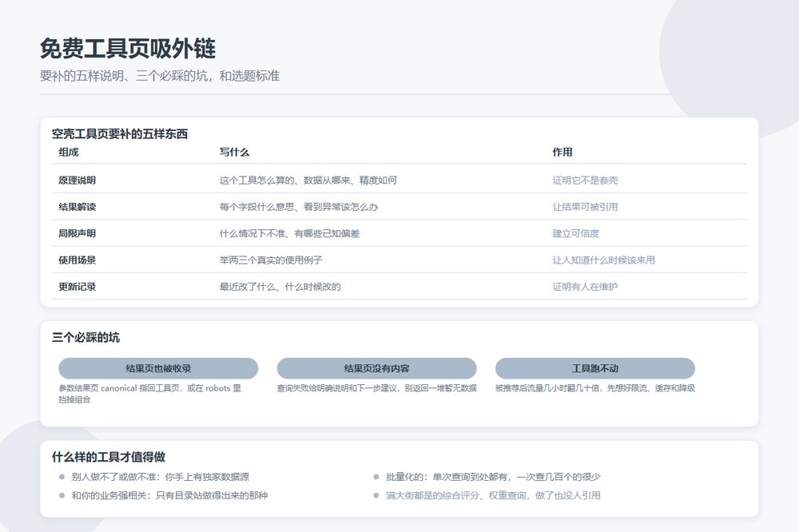Click the 建立可信度 cell
The image size is (799, 532).
(x=576, y=233)
